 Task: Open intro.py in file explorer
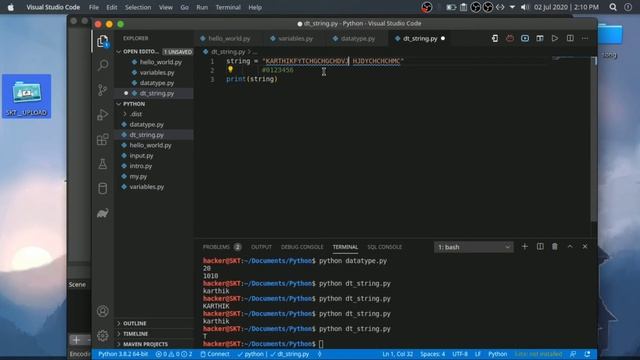pyautogui.click(x=140, y=166)
